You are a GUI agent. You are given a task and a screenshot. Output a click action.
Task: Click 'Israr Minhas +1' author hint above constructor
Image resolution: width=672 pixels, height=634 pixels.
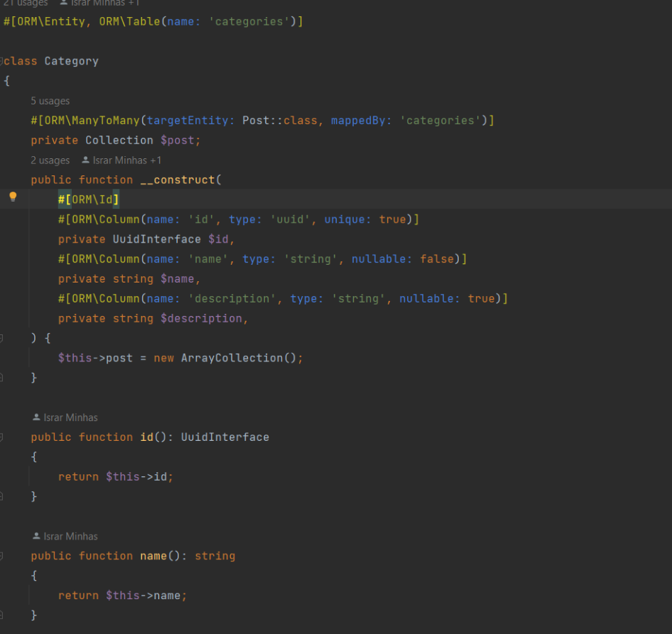(x=127, y=160)
